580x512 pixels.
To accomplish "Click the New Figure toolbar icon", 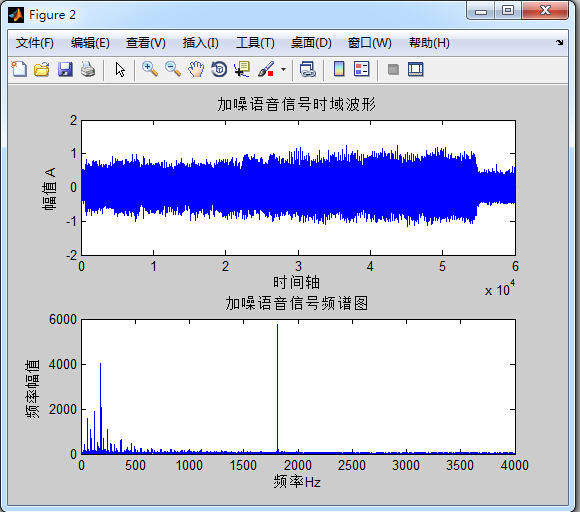I will click(19, 69).
